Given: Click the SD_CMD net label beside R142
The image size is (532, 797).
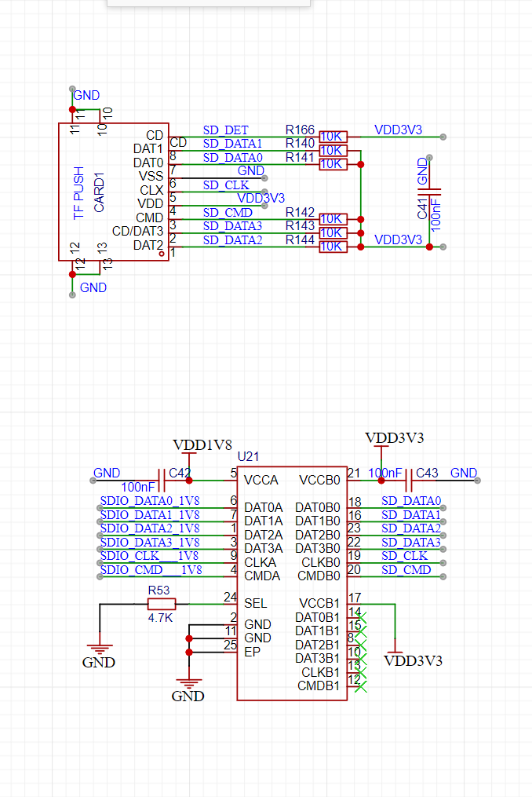Looking at the screenshot, I should point(228,213).
